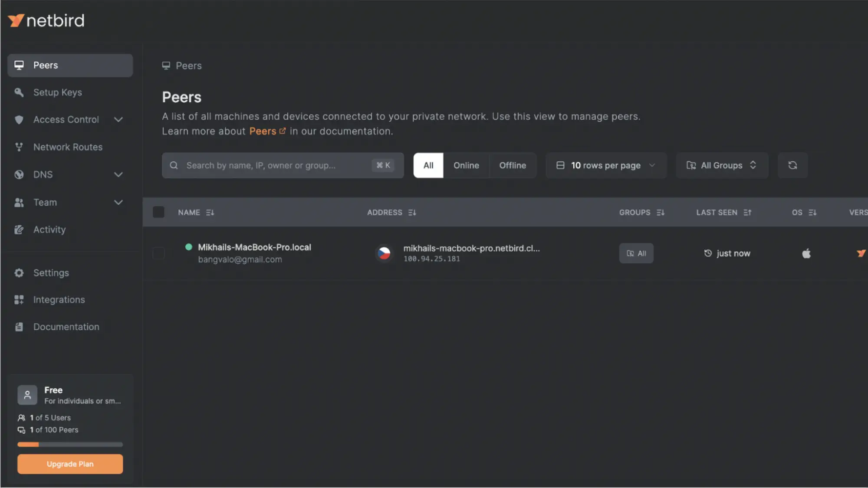The image size is (868, 488).
Task: Toggle the select-all checkbox in the table header
Action: (158, 212)
